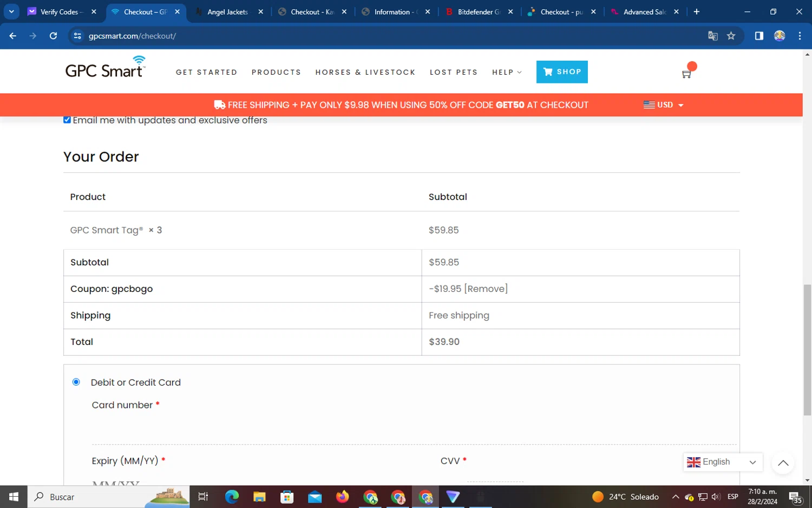
Task: Switch to Information tab
Action: click(395, 11)
